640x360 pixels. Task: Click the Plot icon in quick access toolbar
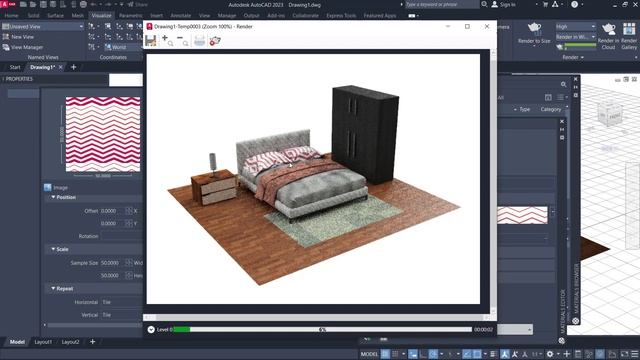(83, 4)
